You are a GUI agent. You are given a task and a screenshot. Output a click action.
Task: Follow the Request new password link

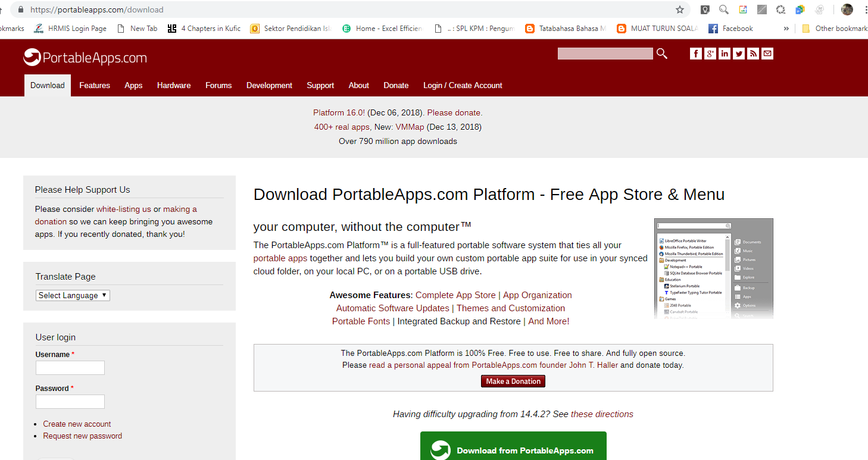point(82,436)
